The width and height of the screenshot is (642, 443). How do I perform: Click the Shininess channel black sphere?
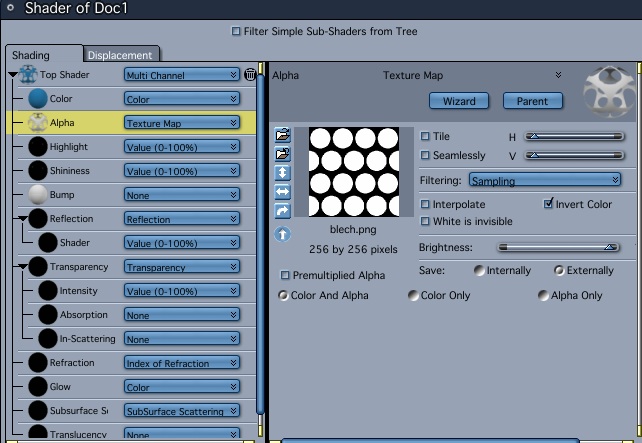tap(38, 171)
